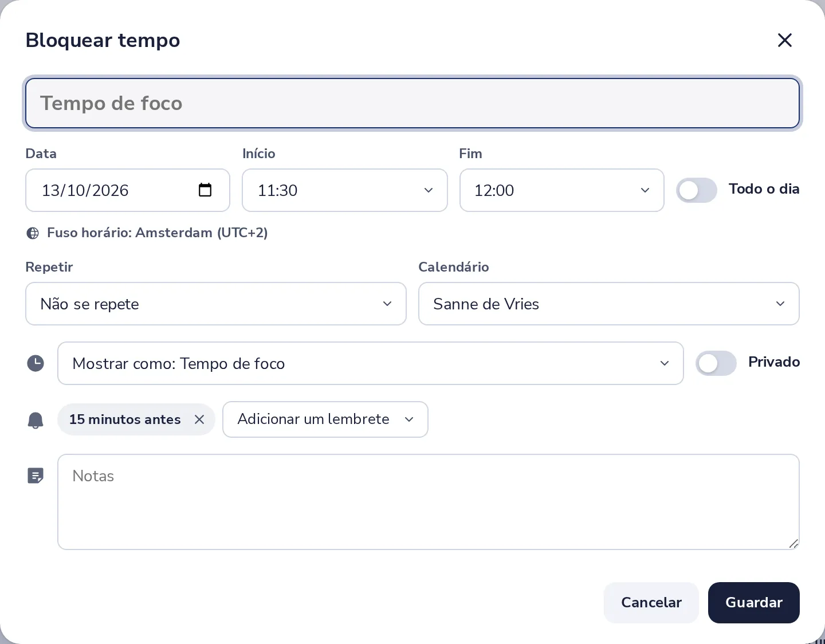Open the calendar date picker icon
Viewport: 825px width, 644px height.
pos(205,190)
